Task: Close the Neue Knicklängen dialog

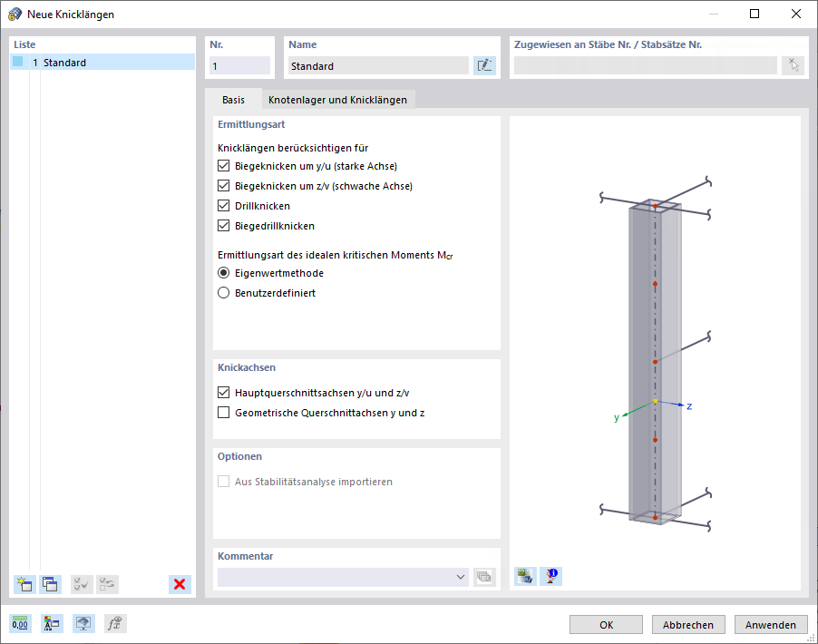Action: pos(796,14)
